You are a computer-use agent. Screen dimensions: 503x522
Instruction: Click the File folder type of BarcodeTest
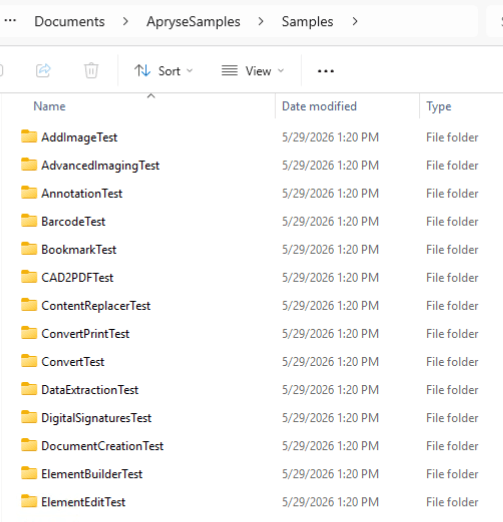click(x=452, y=222)
